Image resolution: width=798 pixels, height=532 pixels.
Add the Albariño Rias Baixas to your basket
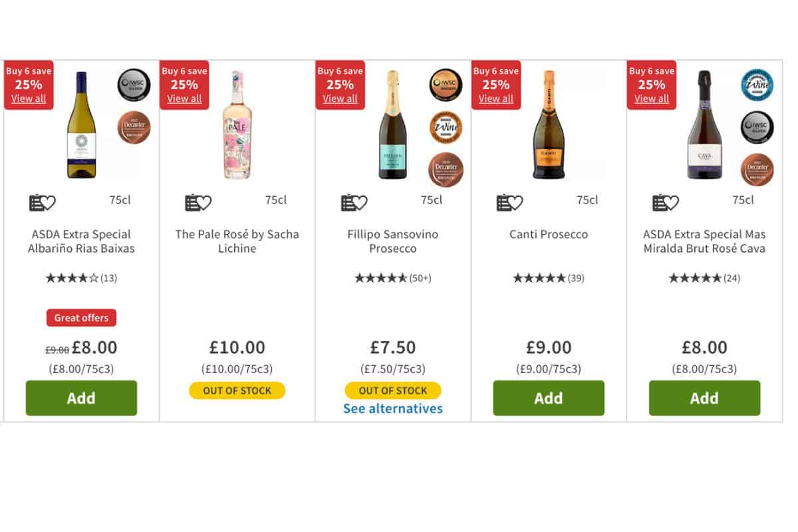[81, 398]
